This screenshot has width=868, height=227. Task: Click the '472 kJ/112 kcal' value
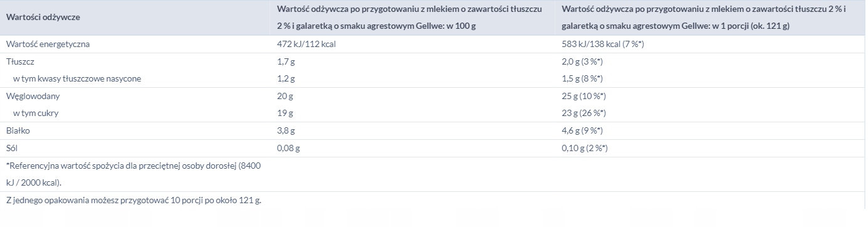tap(303, 45)
